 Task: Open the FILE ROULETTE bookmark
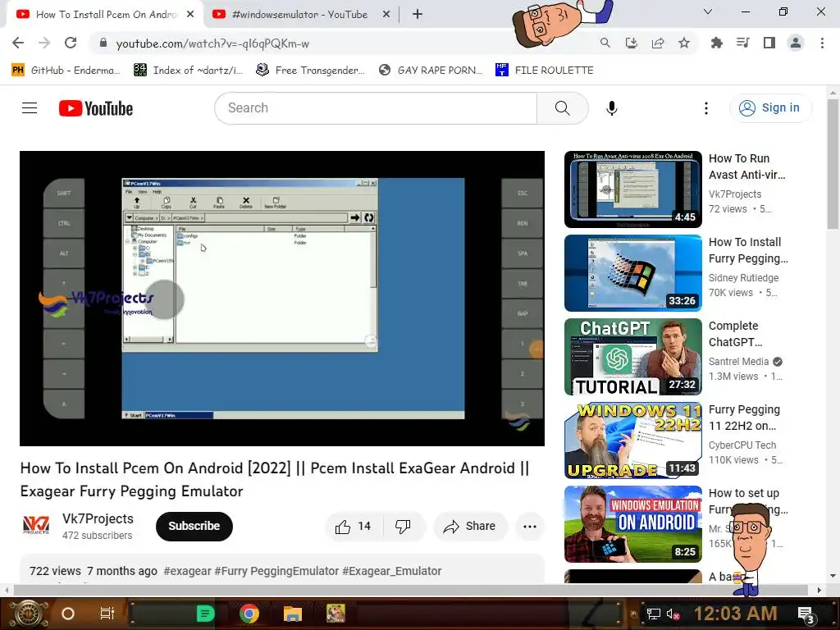[x=545, y=71]
